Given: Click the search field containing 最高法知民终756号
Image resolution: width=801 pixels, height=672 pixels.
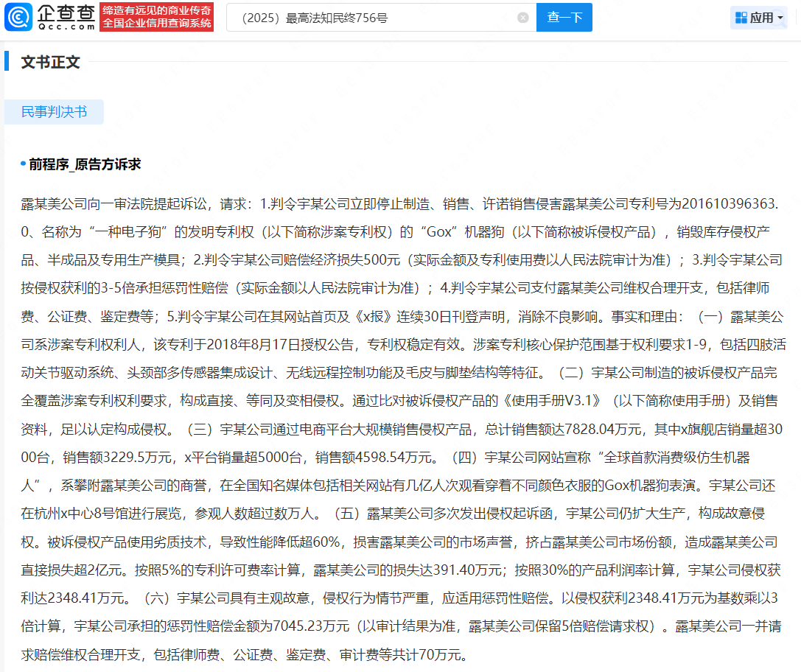Looking at the screenshot, I should coord(376,18).
